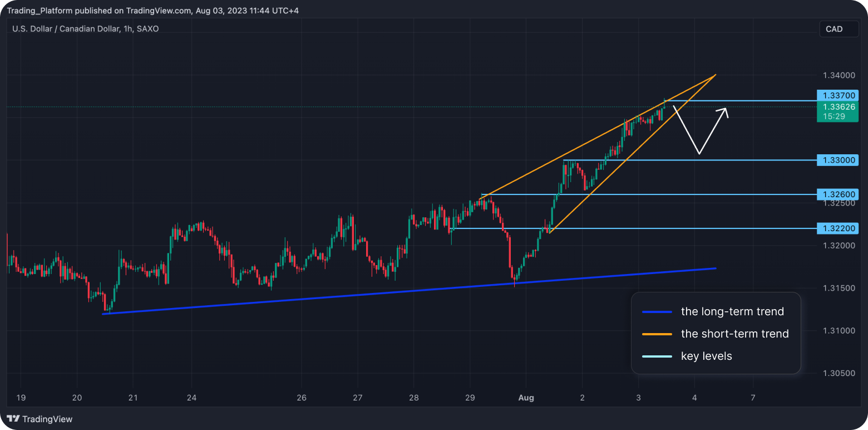Click the blue legend line swatch
868x430 pixels.
(658, 312)
